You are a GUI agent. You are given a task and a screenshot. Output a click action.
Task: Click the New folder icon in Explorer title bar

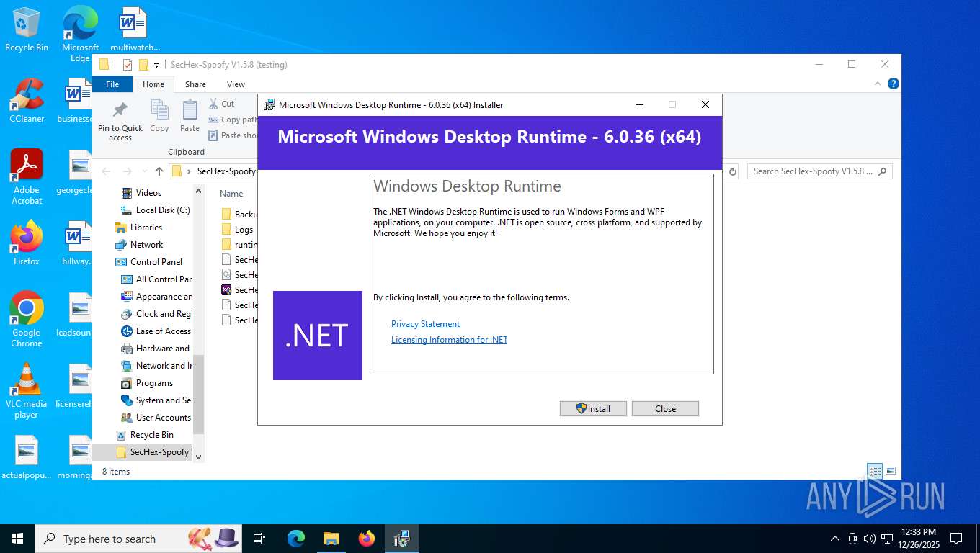(x=143, y=65)
